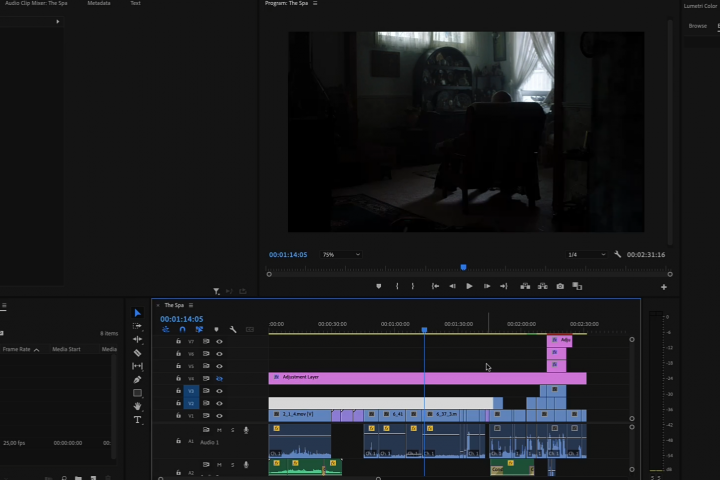
Task: Open Program monitor Button Editor plus
Action: (664, 287)
